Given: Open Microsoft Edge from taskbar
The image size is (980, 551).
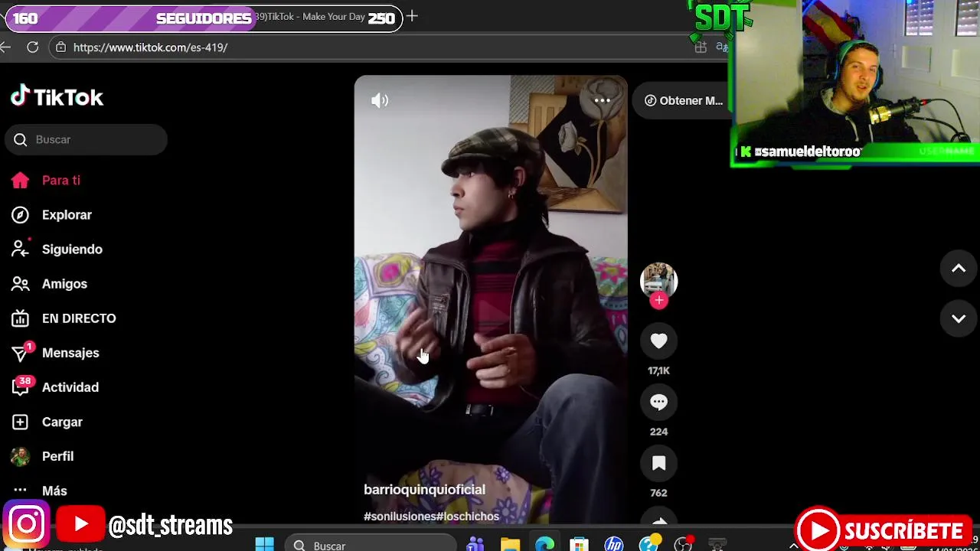Looking at the screenshot, I should click(x=544, y=545).
